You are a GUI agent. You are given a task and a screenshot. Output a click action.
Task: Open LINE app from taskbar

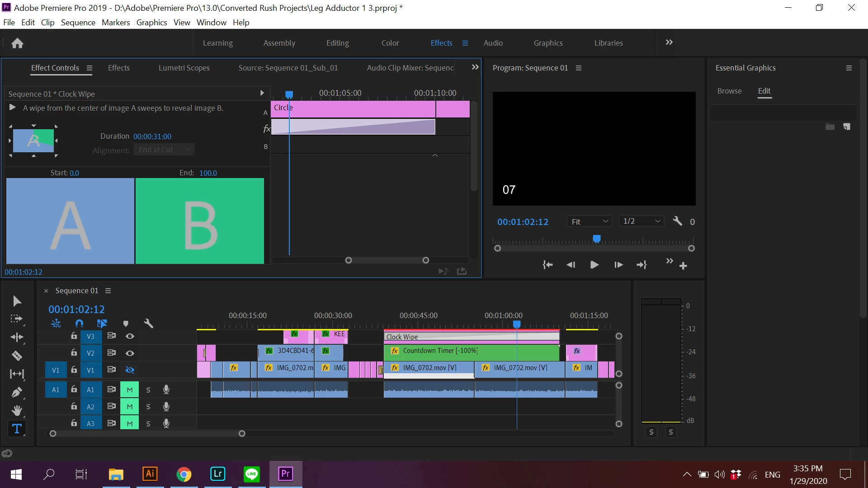[x=252, y=474]
